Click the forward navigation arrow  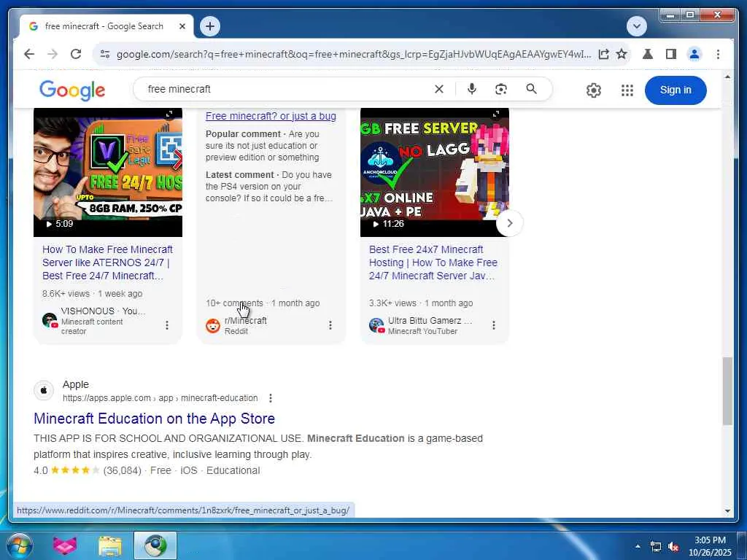coord(53,54)
